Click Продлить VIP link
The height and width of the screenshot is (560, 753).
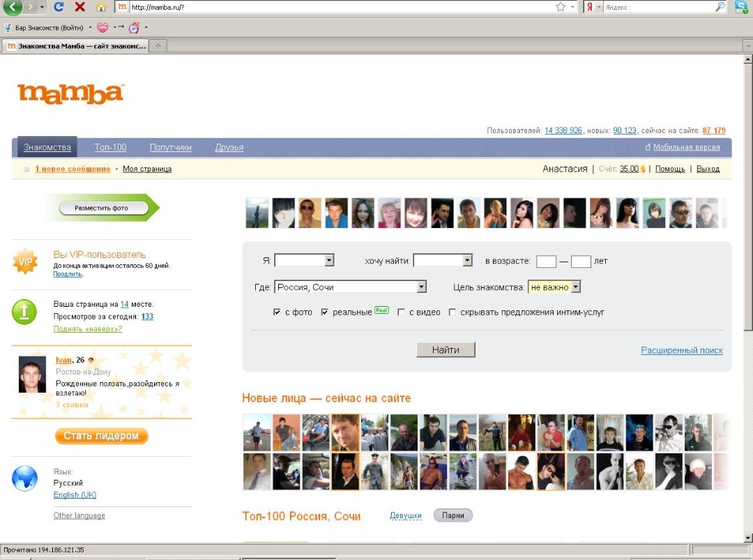pyautogui.click(x=68, y=274)
